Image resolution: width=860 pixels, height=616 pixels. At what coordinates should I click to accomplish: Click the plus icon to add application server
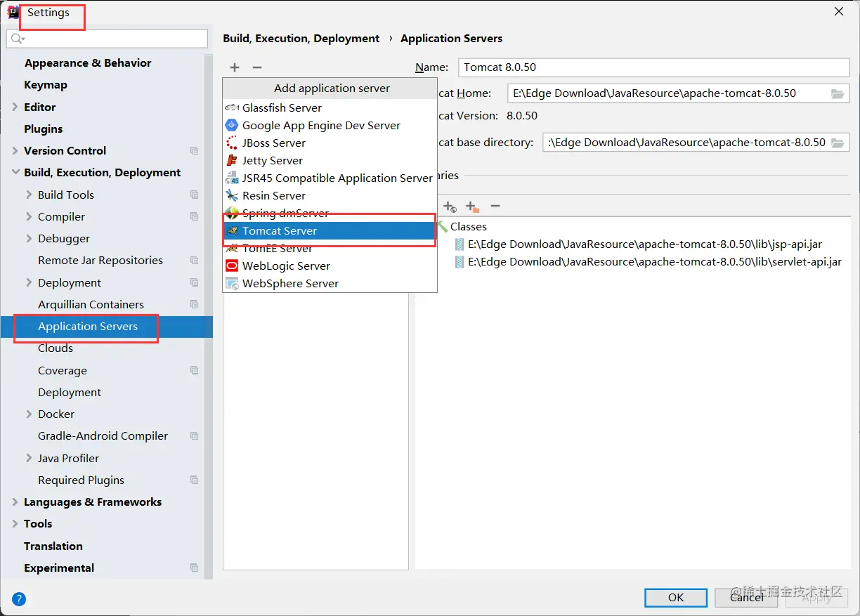235,67
